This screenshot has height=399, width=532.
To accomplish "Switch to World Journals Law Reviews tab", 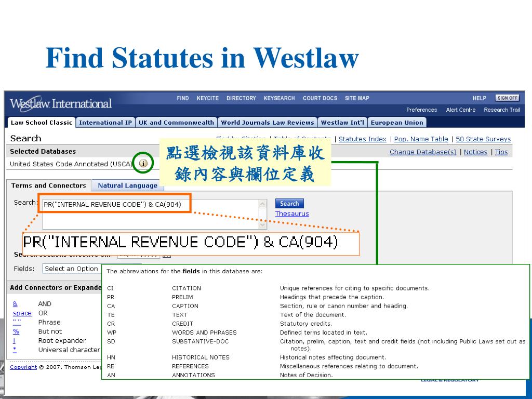I will (x=268, y=123).
